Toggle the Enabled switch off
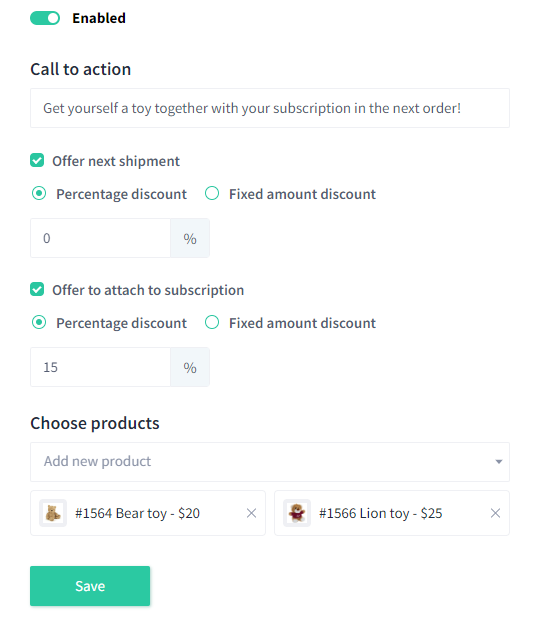542x624 pixels. pyautogui.click(x=45, y=18)
